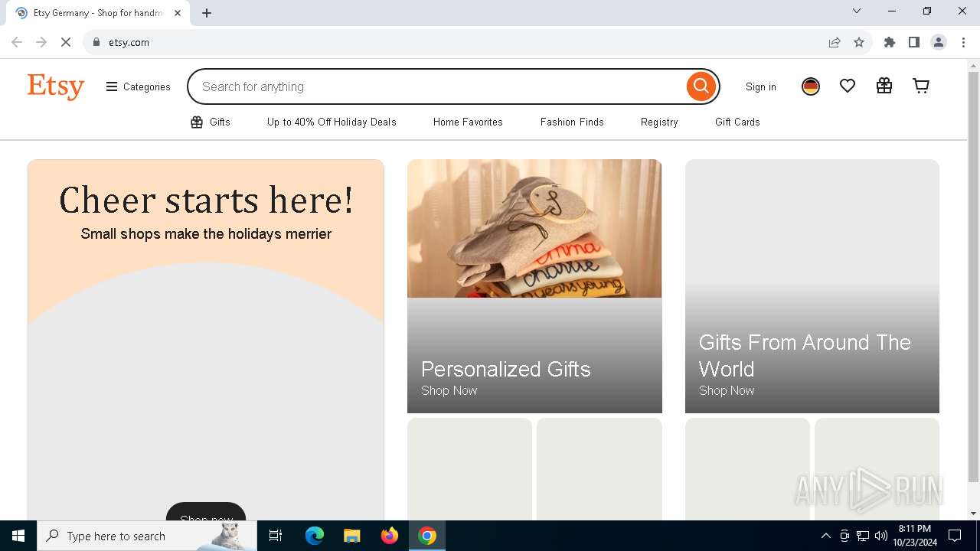The image size is (980, 551).
Task: Open the tab search chevron
Action: tap(857, 11)
